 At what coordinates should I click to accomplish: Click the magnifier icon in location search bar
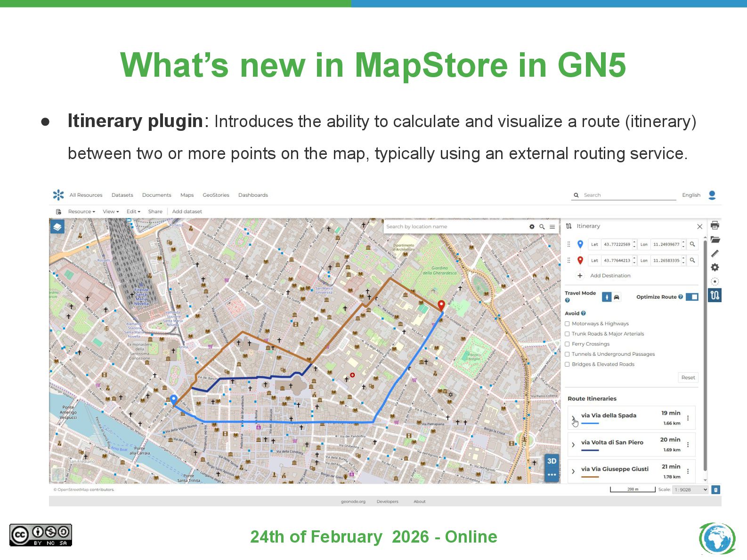pos(542,227)
